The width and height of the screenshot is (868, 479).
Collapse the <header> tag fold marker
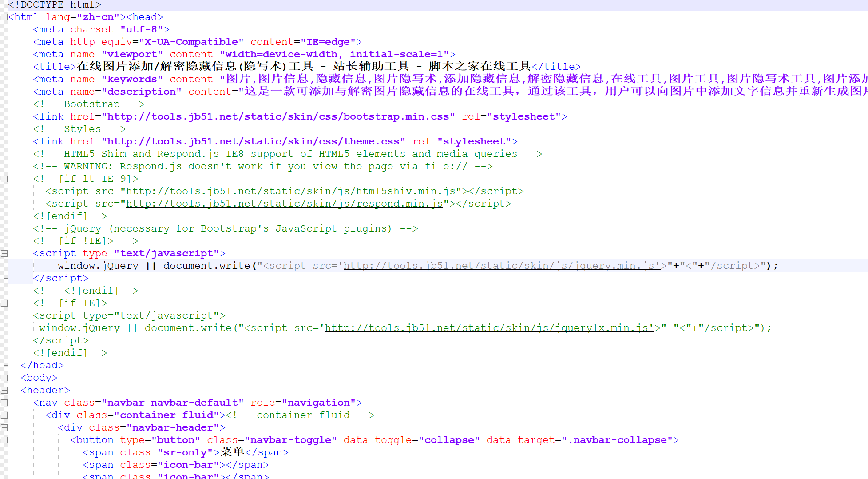point(4,391)
